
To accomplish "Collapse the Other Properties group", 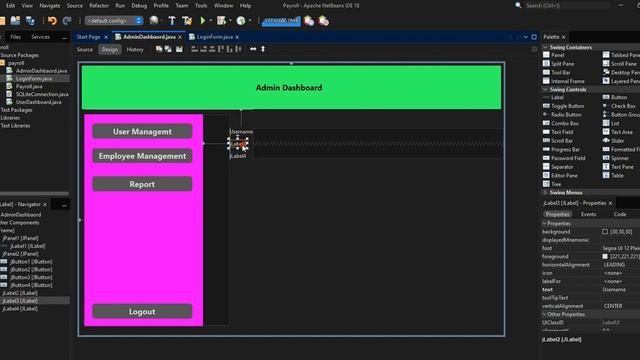I will 544,314.
